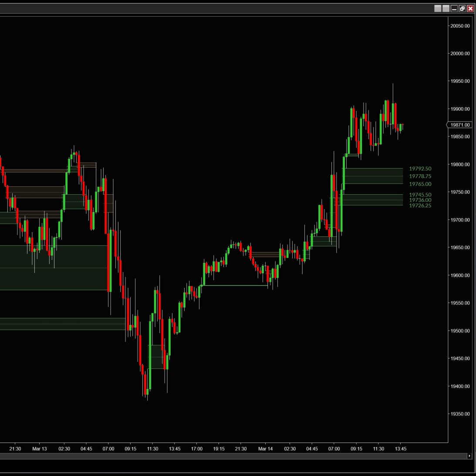This screenshot has height=476, width=476.
Task: Click the second gray title bar button
Action: tap(446, 9)
